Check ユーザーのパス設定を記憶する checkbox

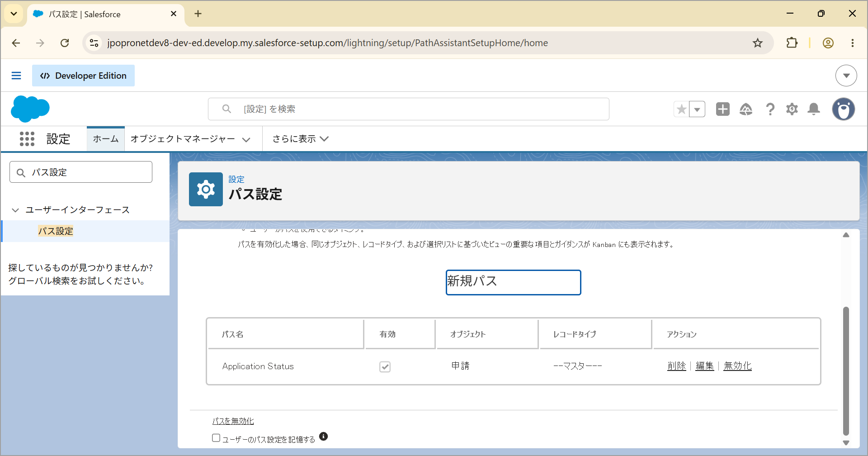click(x=216, y=438)
